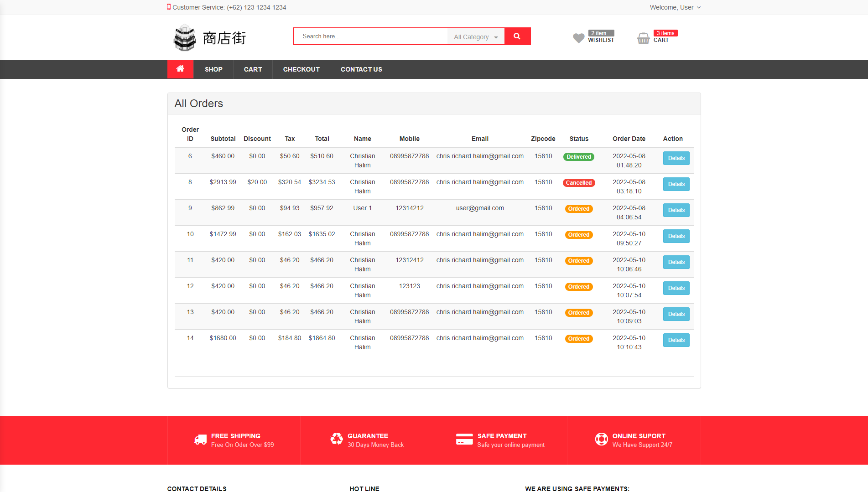Click the mobile number 12312412
This screenshot has width=868, height=492.
pyautogui.click(x=409, y=260)
